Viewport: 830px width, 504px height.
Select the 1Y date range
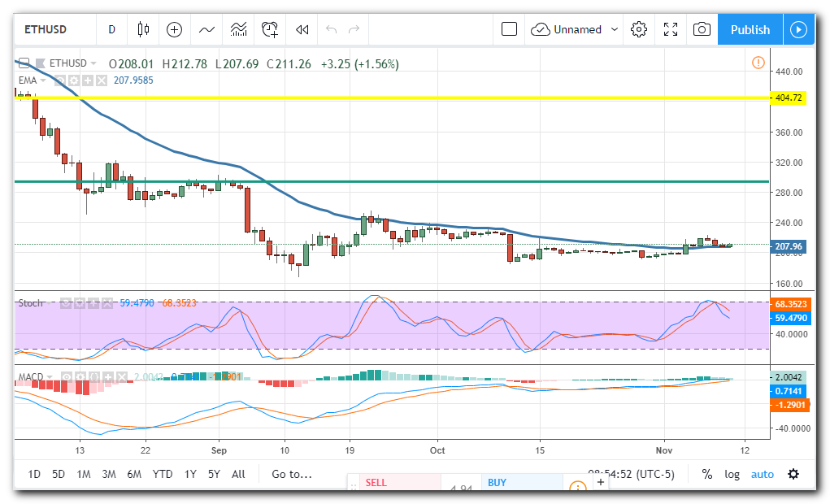click(190, 474)
